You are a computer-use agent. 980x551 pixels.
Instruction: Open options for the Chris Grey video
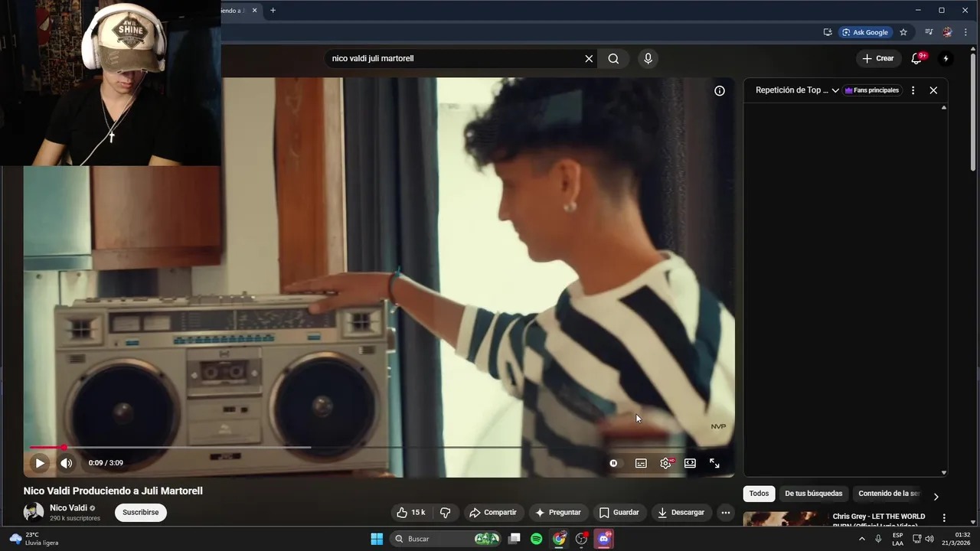coord(944,518)
